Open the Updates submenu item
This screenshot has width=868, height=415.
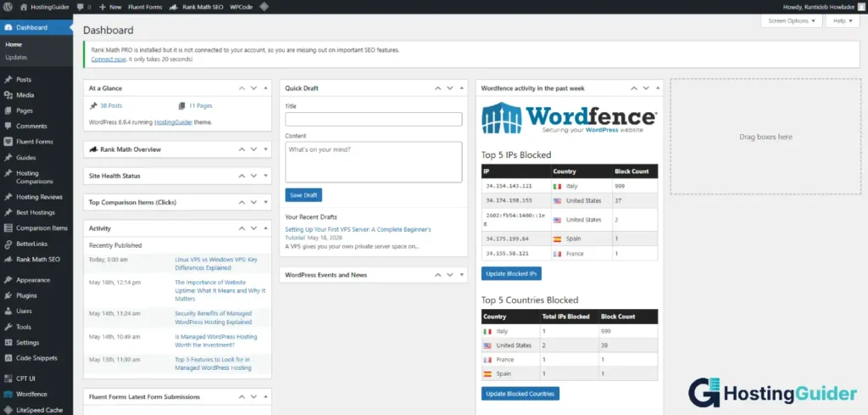click(x=17, y=57)
